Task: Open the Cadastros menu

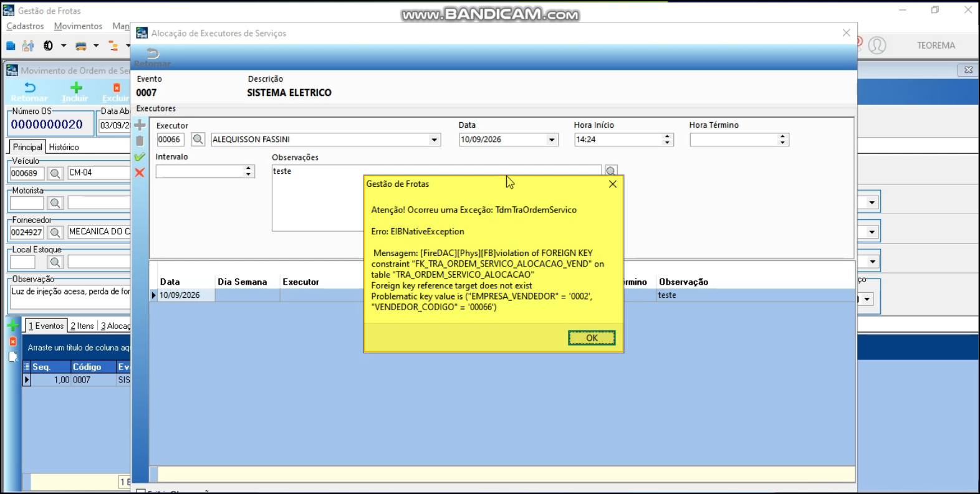Action: click(25, 26)
